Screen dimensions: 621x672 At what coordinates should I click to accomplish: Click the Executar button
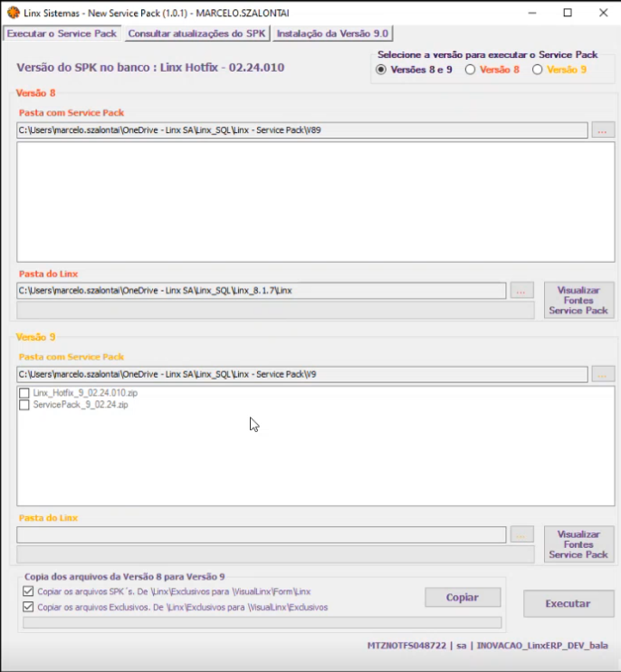[x=568, y=603]
